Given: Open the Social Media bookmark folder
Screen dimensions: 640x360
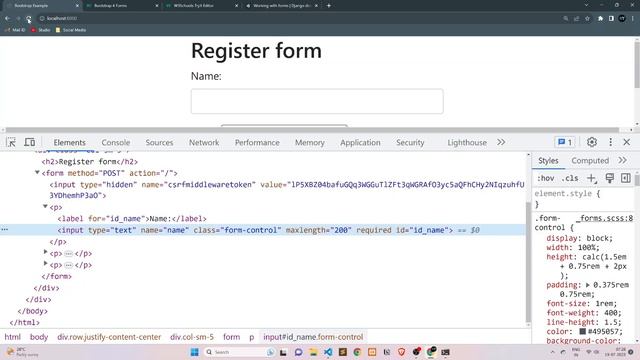Looking at the screenshot, I should pos(71,30).
